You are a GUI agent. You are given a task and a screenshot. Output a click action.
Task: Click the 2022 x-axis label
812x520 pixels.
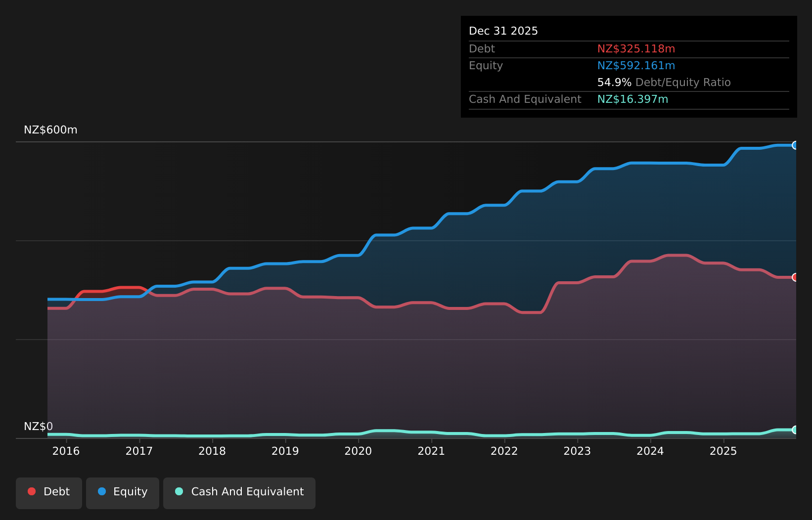[x=504, y=451]
